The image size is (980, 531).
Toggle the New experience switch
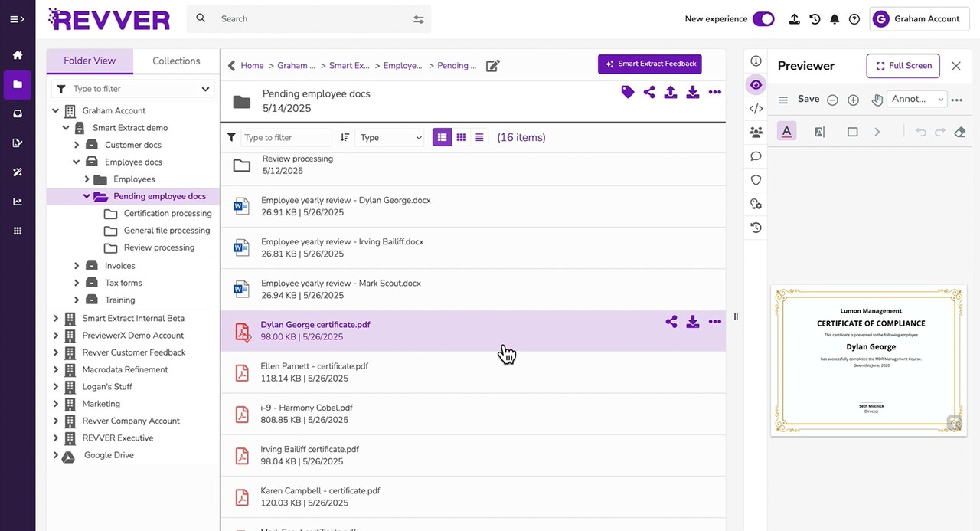tap(763, 19)
